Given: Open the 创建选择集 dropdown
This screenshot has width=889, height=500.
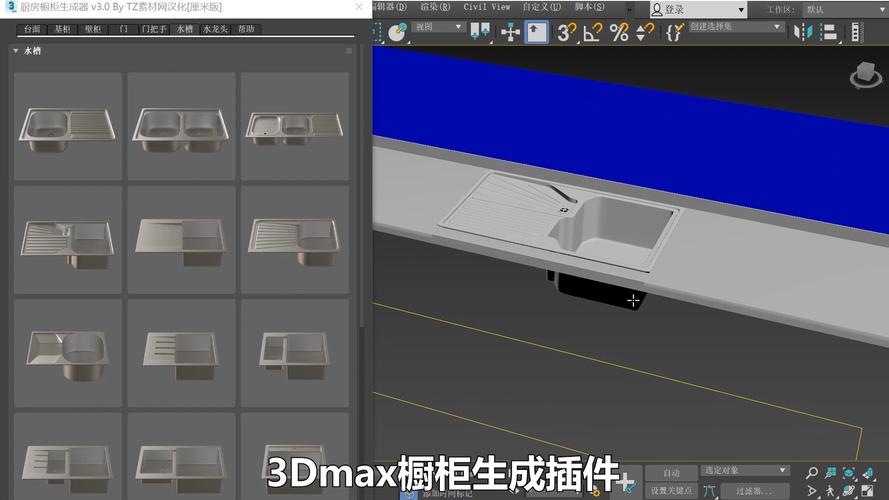Looking at the screenshot, I should [735, 27].
